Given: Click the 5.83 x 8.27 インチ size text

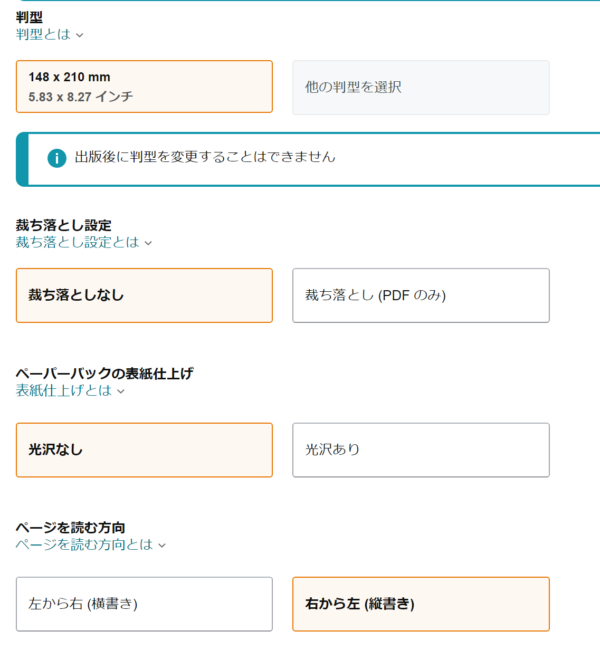Looking at the screenshot, I should (81, 97).
